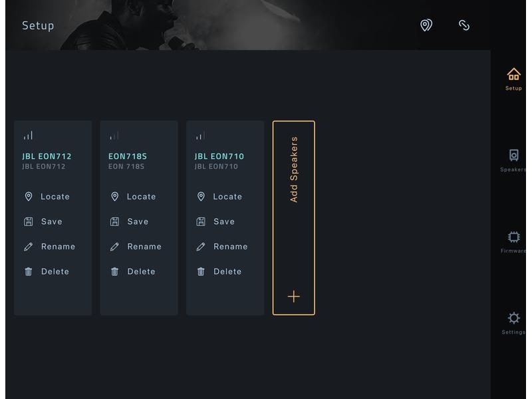
Task: Select the EON718S speaker name
Action: point(128,156)
